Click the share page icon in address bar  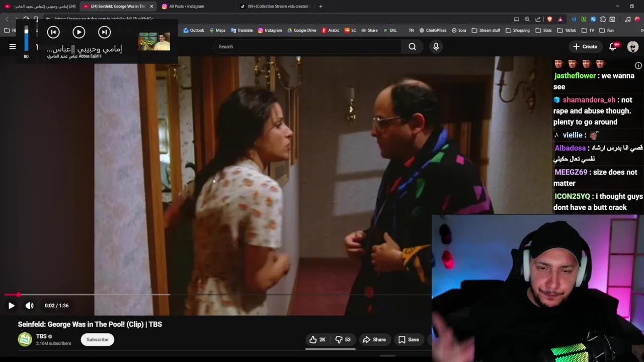coord(538,19)
